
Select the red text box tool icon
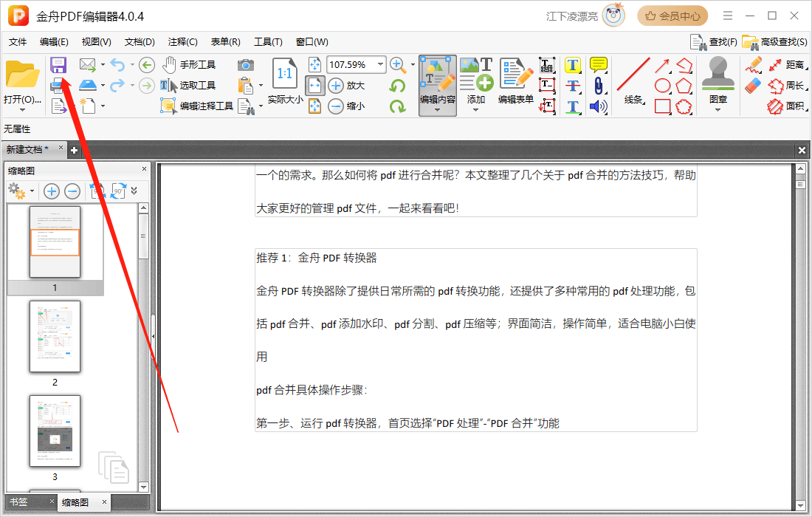[x=547, y=86]
